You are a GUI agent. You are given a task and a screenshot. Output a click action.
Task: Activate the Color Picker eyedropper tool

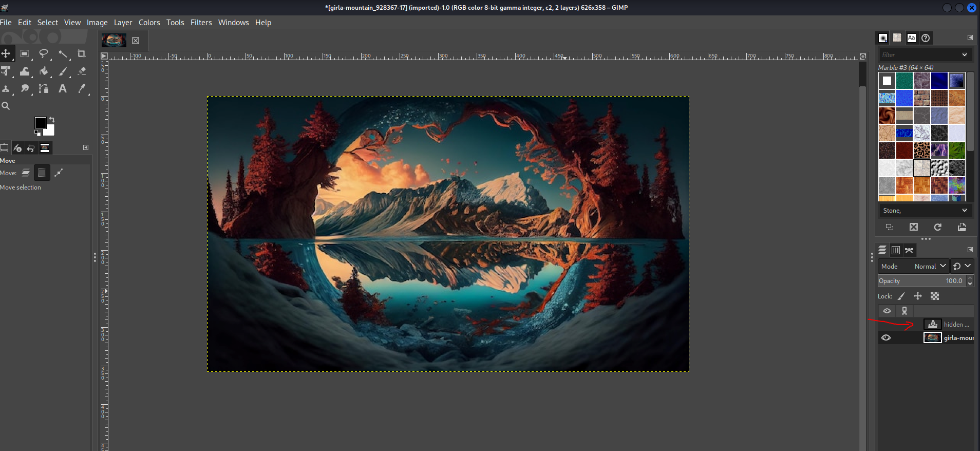tap(82, 89)
